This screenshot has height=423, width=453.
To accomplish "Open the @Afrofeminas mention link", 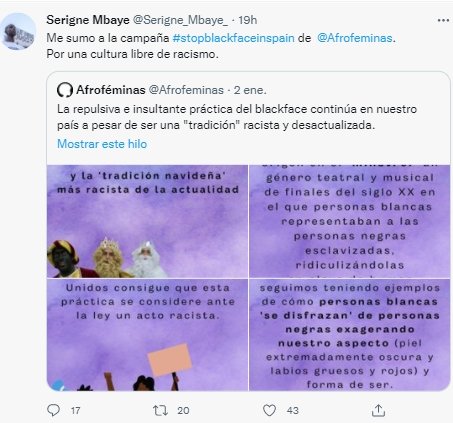I will [354, 38].
